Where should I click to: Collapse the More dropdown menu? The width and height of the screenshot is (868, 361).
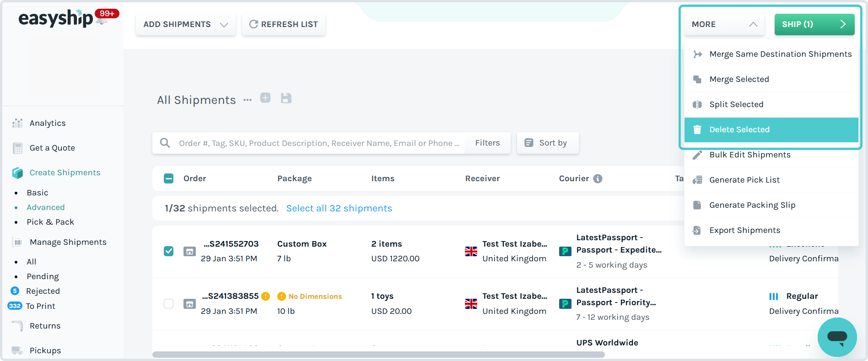tap(724, 25)
